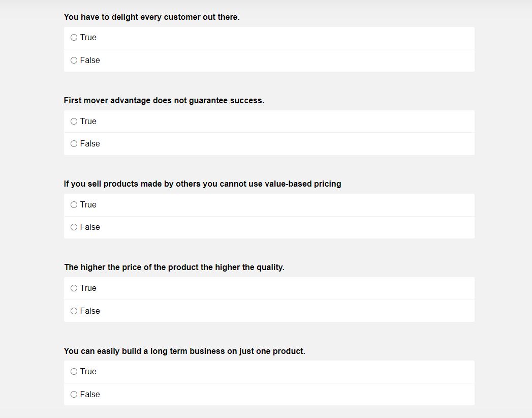Click the 'First mover advantage' question heading
Screen dimensions: 532x418
pos(164,101)
